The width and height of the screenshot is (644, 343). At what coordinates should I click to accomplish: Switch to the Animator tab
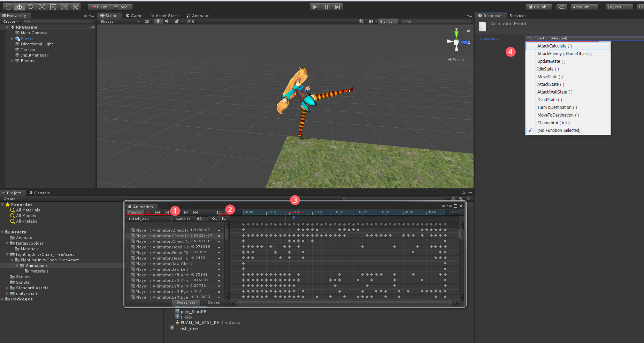tap(198, 16)
